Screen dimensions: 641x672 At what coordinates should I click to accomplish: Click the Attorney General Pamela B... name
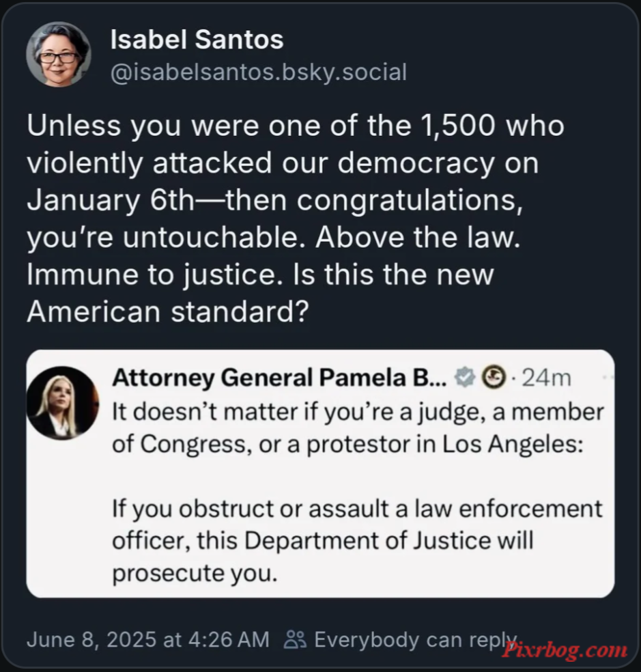[x=279, y=378]
